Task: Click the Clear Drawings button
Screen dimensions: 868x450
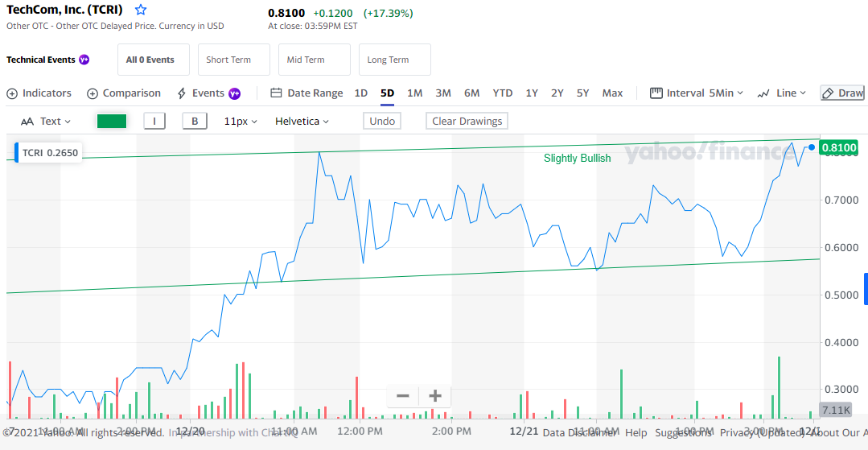Action: pyautogui.click(x=467, y=122)
